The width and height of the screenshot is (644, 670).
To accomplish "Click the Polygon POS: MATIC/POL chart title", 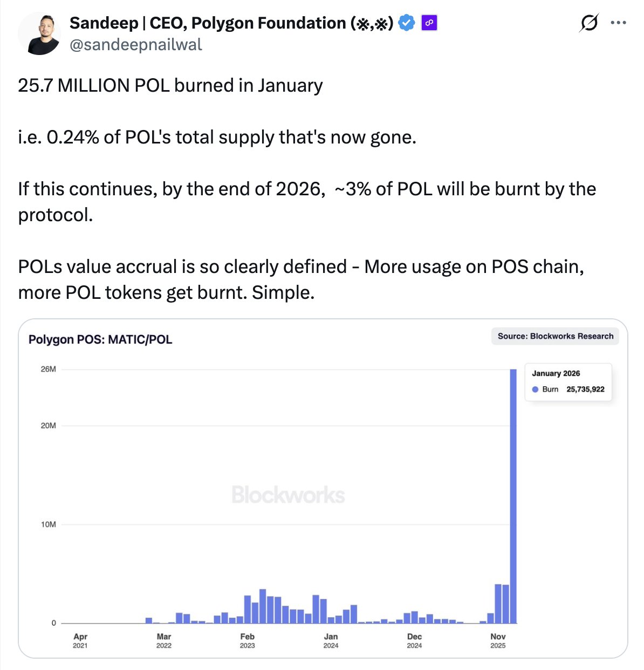I will coord(100,340).
